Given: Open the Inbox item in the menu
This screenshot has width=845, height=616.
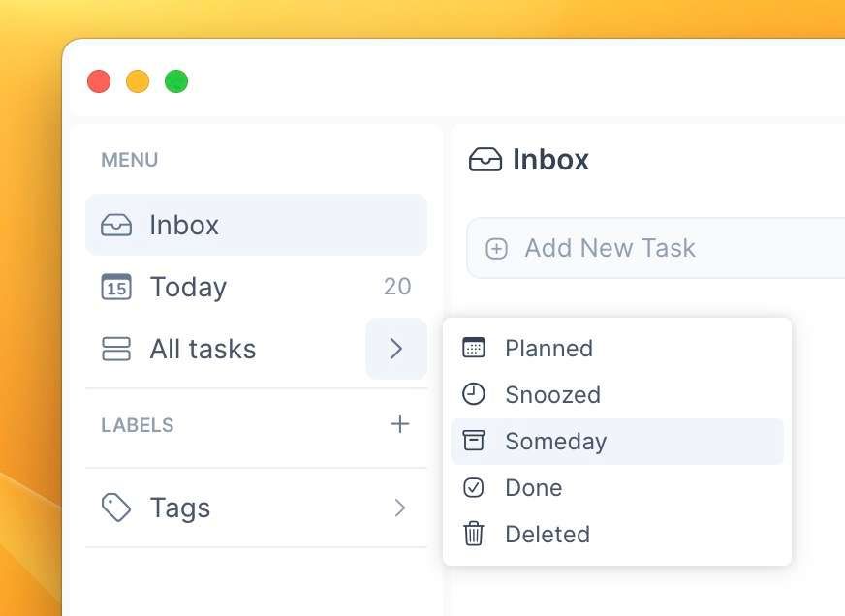Looking at the screenshot, I should [x=256, y=225].
